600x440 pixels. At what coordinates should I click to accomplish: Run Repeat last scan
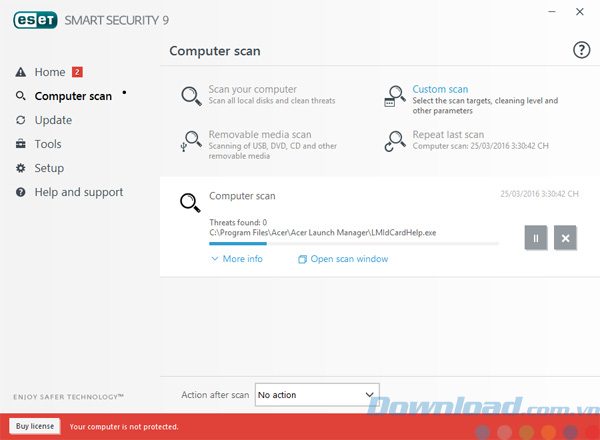point(448,135)
